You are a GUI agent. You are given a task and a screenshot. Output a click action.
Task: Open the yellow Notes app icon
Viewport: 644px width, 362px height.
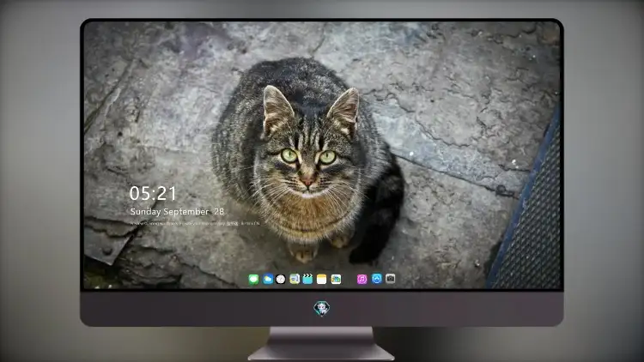click(x=322, y=279)
